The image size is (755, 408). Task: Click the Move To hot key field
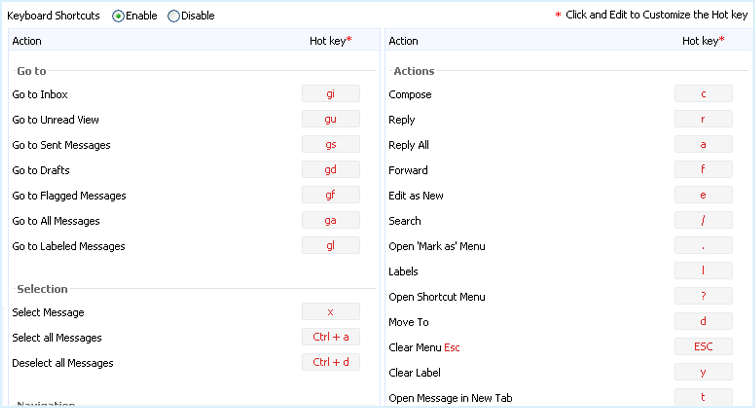(x=703, y=322)
